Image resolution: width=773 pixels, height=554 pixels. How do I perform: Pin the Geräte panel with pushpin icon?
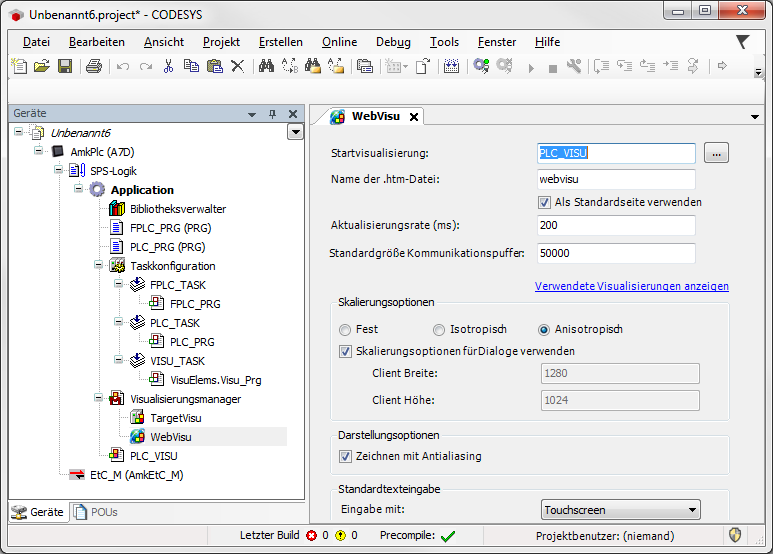point(272,114)
